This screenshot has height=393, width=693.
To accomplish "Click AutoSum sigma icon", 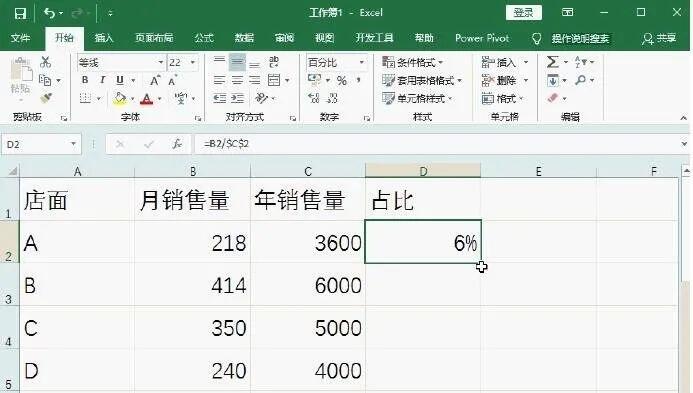I will 552,62.
